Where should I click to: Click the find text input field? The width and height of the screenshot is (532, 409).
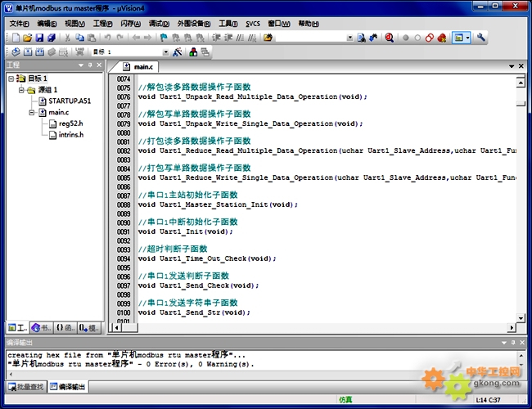tap(311, 38)
